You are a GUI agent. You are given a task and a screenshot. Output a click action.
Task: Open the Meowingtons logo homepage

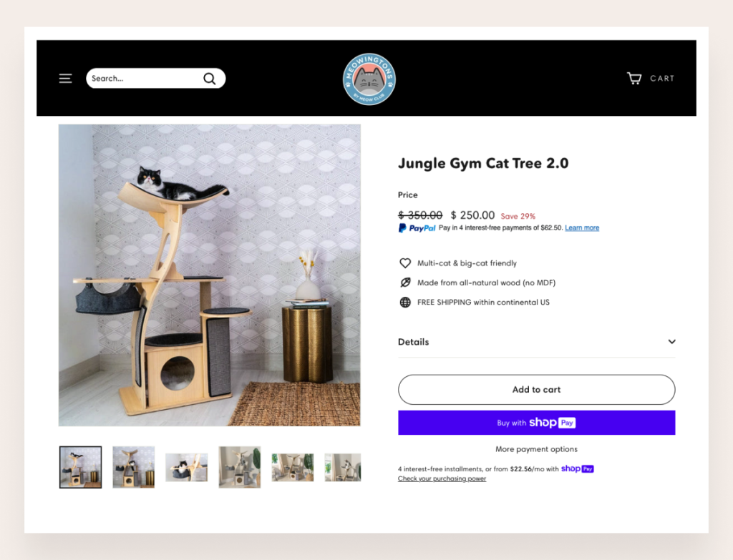click(x=369, y=79)
